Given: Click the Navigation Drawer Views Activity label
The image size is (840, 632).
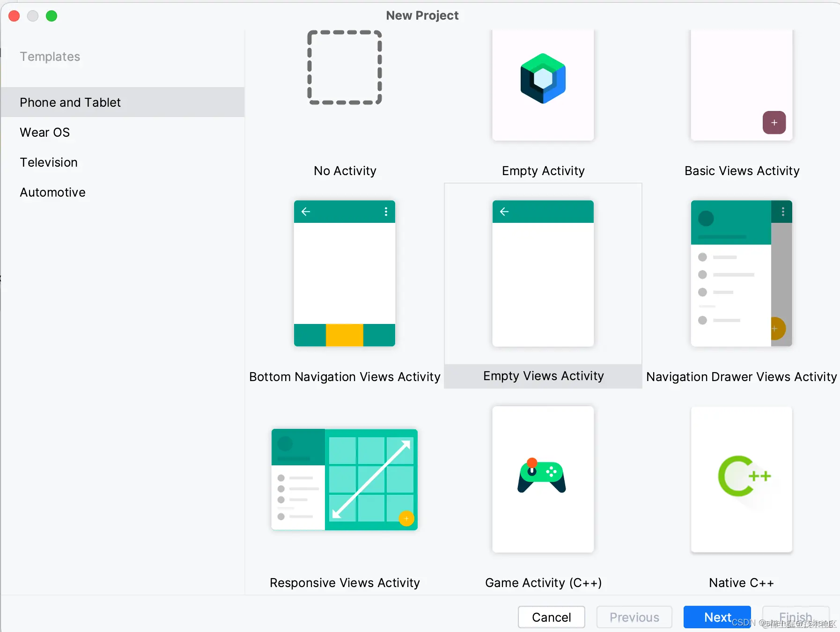Looking at the screenshot, I should tap(742, 377).
